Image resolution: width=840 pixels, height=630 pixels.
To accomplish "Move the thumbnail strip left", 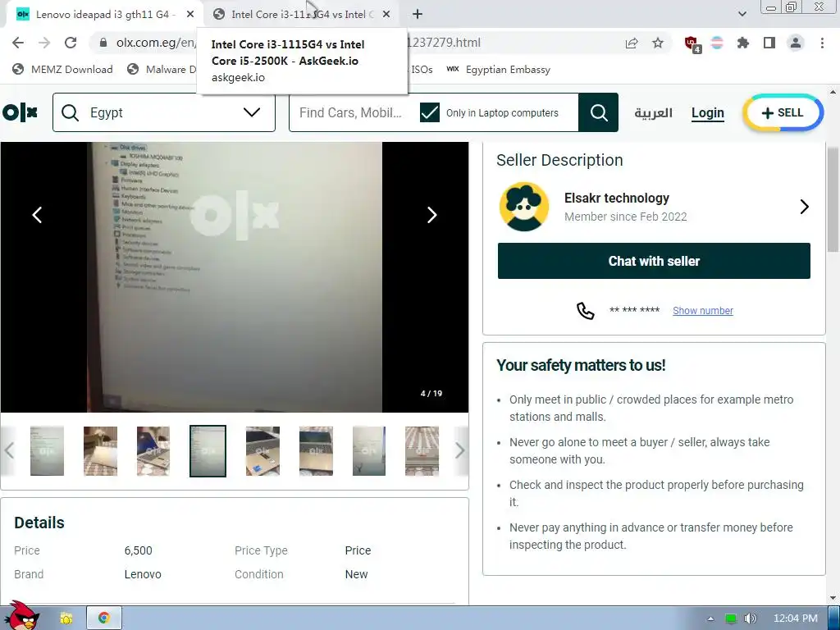I will pos(8,450).
